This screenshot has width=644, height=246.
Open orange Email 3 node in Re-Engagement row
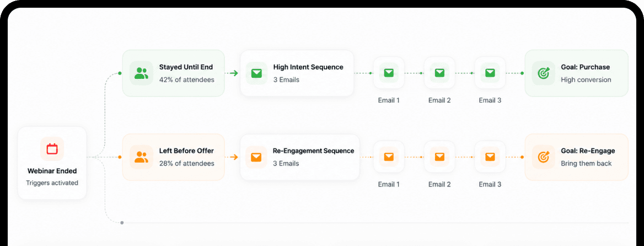point(490,157)
